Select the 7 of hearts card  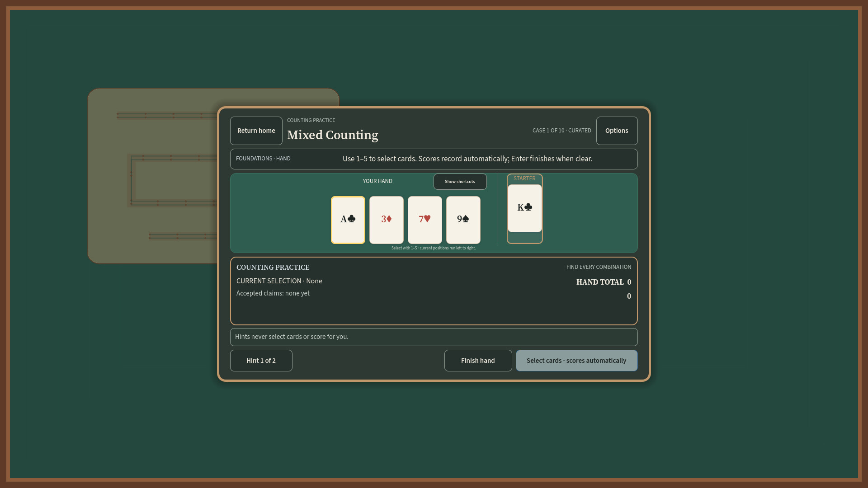[x=425, y=220]
